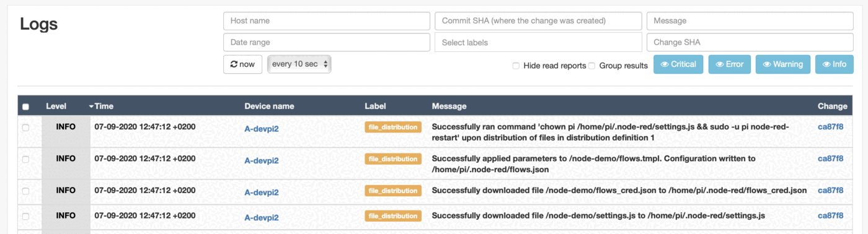This screenshot has width=868, height=234.
Task: Click the 'Successfully applied parameters' message text
Action: pyautogui.click(x=594, y=164)
